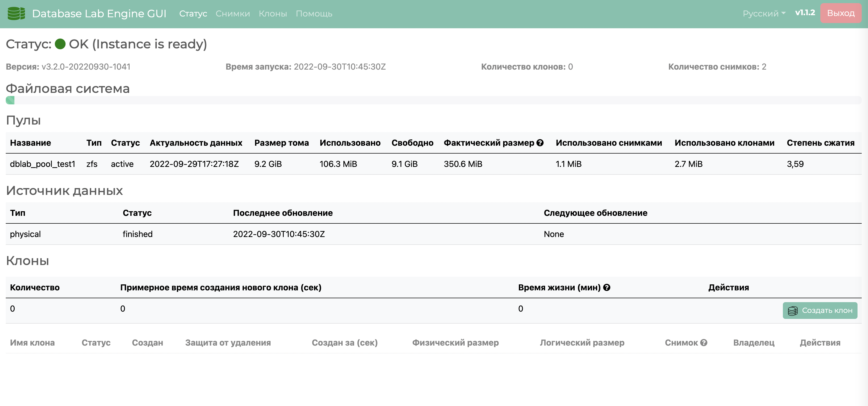The width and height of the screenshot is (868, 406).
Task: Go to the Снимки page
Action: tap(233, 13)
